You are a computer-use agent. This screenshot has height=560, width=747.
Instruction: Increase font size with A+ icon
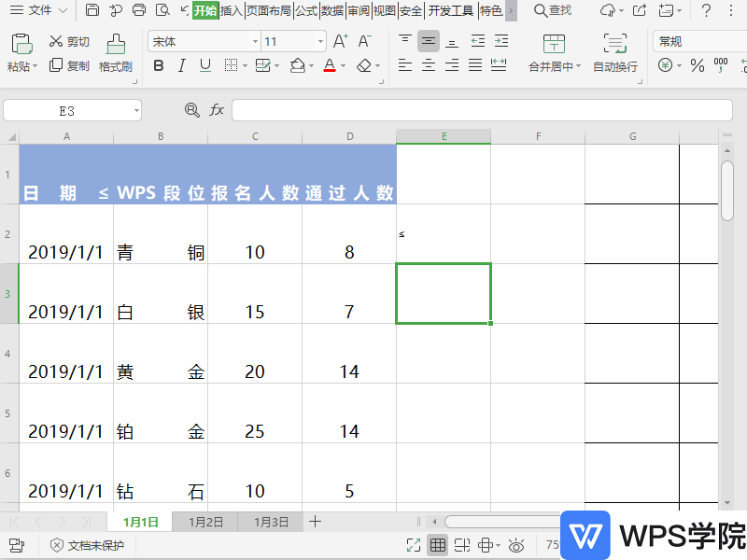point(341,41)
